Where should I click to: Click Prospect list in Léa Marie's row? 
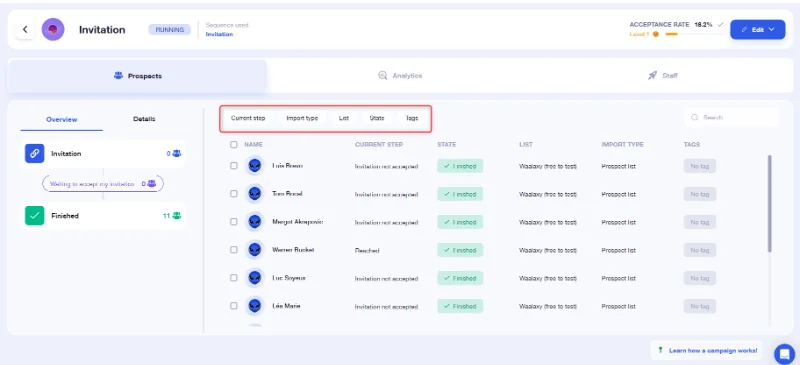[x=618, y=306]
